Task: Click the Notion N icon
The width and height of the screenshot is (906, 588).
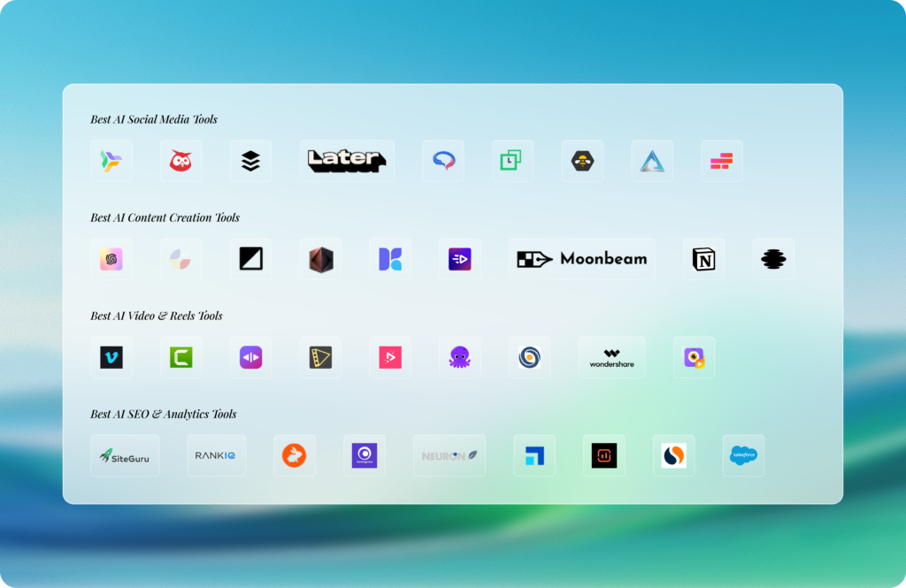Action: pyautogui.click(x=703, y=259)
